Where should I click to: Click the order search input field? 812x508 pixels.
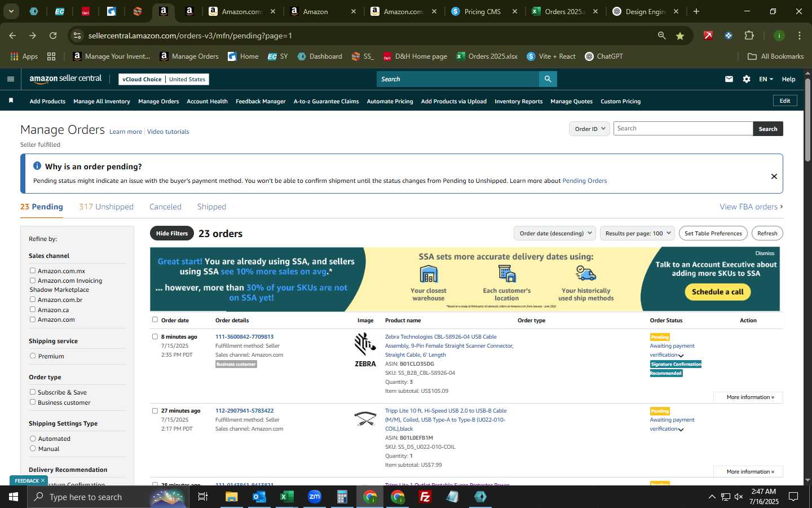click(683, 129)
